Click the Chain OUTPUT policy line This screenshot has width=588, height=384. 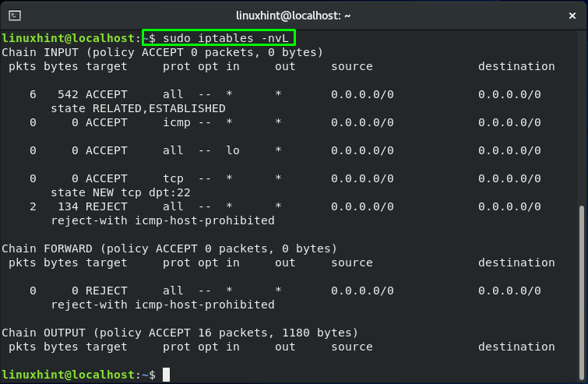point(180,333)
